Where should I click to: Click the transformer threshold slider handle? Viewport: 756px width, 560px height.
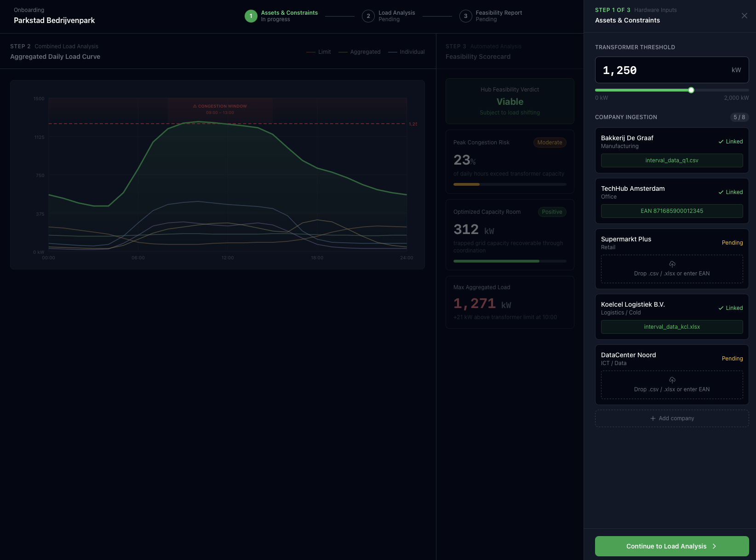click(x=691, y=90)
